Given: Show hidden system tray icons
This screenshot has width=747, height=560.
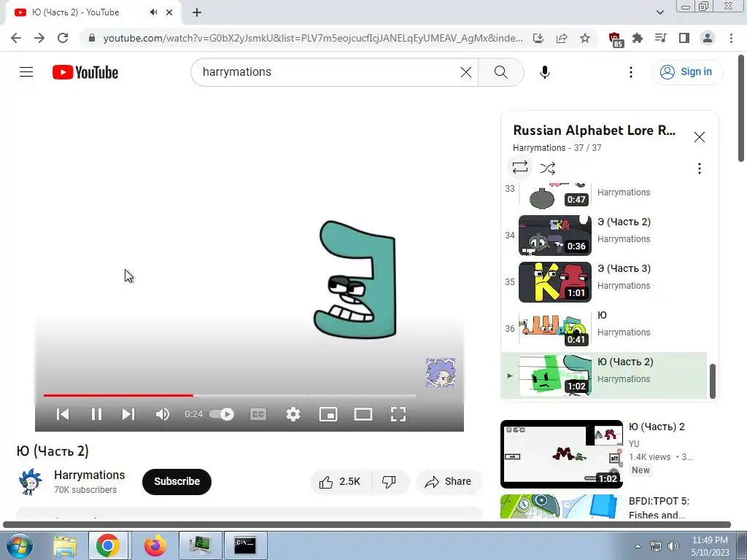Looking at the screenshot, I should click(638, 546).
